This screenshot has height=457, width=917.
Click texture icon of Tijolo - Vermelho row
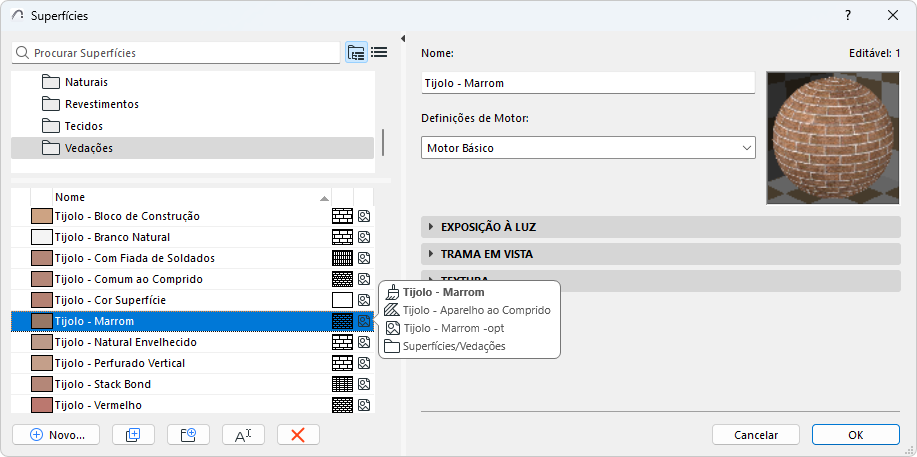(364, 406)
